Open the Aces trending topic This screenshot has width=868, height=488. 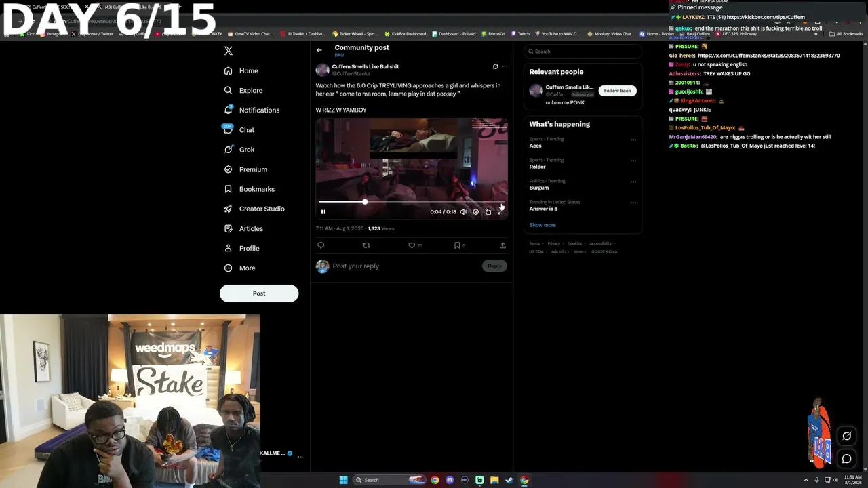(536, 146)
